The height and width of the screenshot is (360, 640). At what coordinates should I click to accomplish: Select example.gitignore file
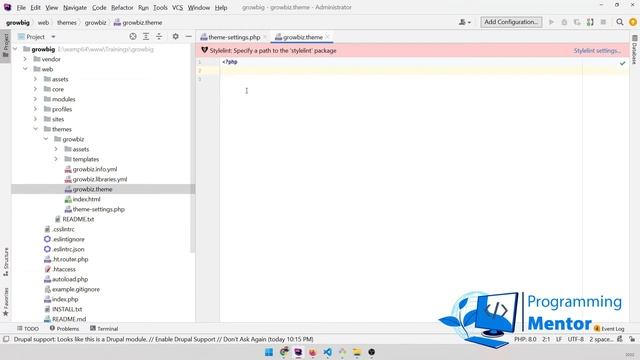[x=72, y=289]
